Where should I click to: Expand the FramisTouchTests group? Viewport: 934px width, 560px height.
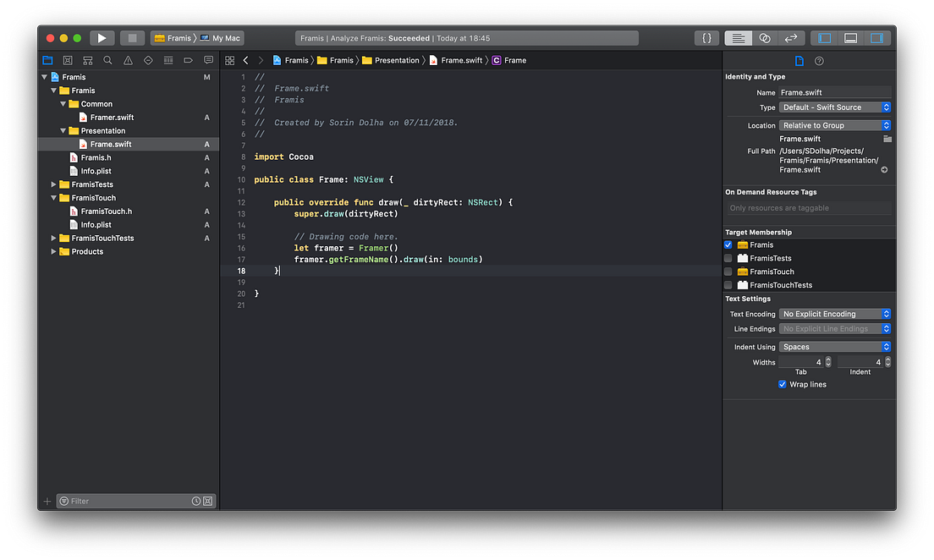click(x=53, y=238)
